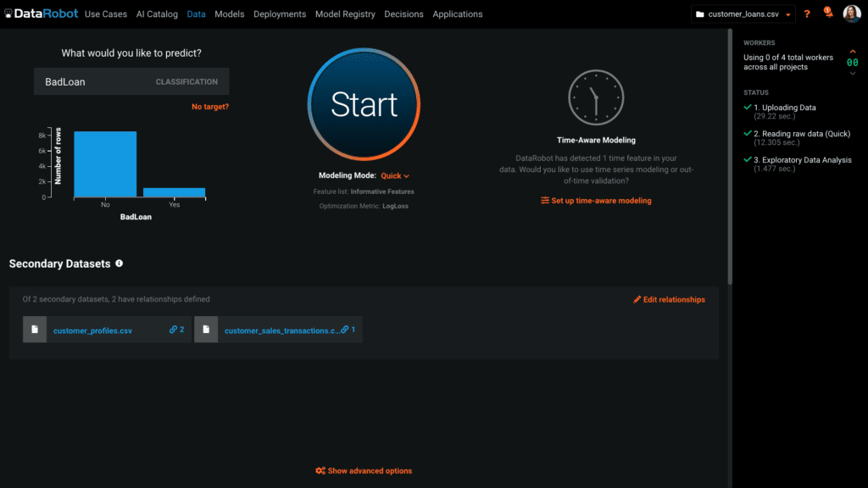Open the Models tab
This screenshot has height=488, width=868.
(x=229, y=14)
